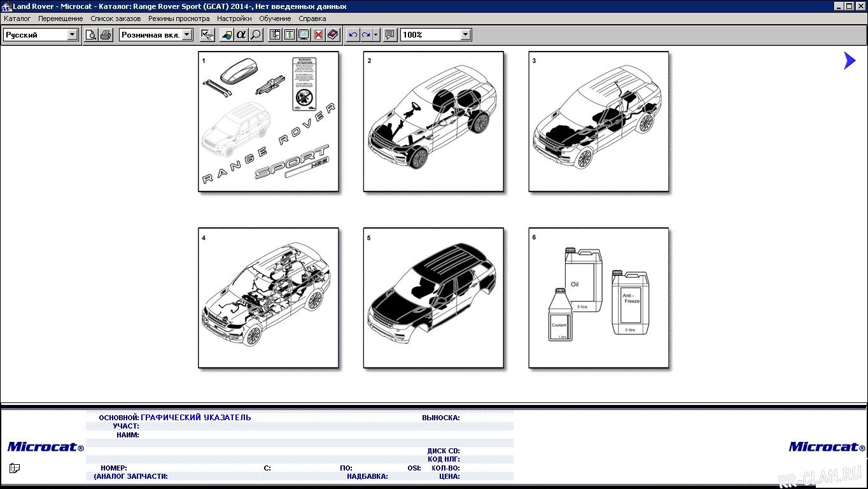The width and height of the screenshot is (868, 489).
Task: Open the Каталог menu
Action: [x=17, y=18]
